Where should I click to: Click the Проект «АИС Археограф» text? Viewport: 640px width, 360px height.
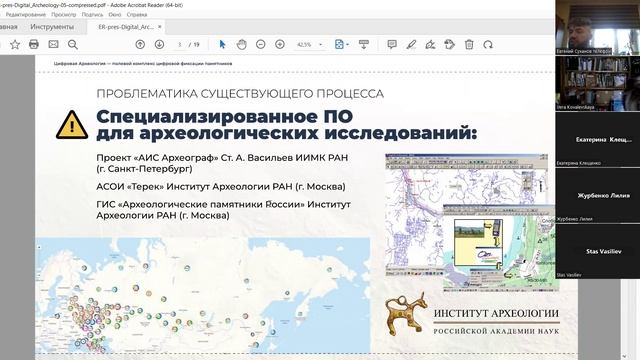pyautogui.click(x=222, y=163)
